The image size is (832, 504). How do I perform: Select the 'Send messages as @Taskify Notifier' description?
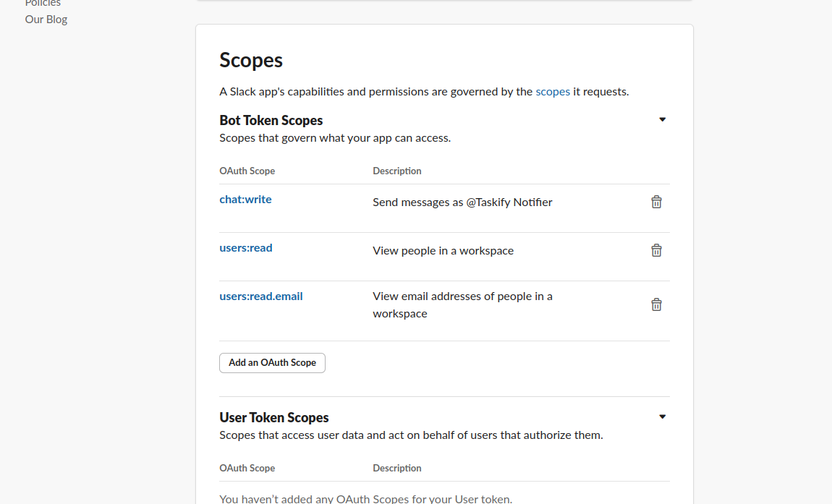point(462,202)
